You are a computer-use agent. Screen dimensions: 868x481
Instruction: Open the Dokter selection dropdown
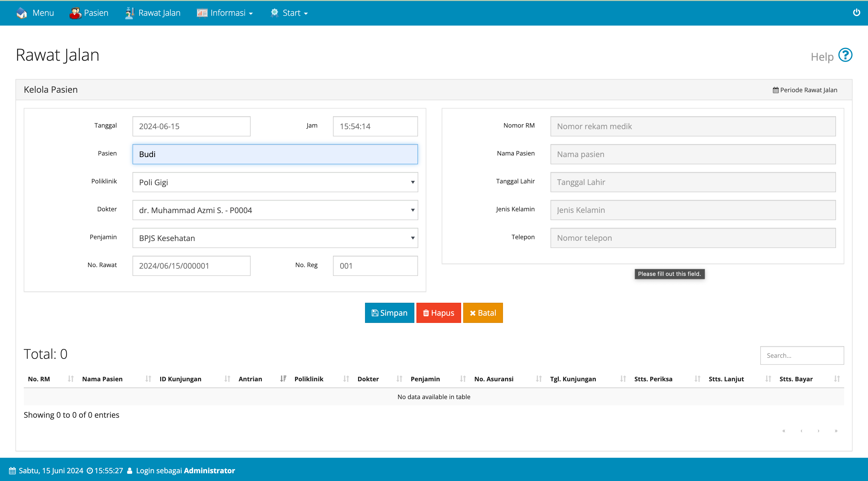tap(275, 210)
